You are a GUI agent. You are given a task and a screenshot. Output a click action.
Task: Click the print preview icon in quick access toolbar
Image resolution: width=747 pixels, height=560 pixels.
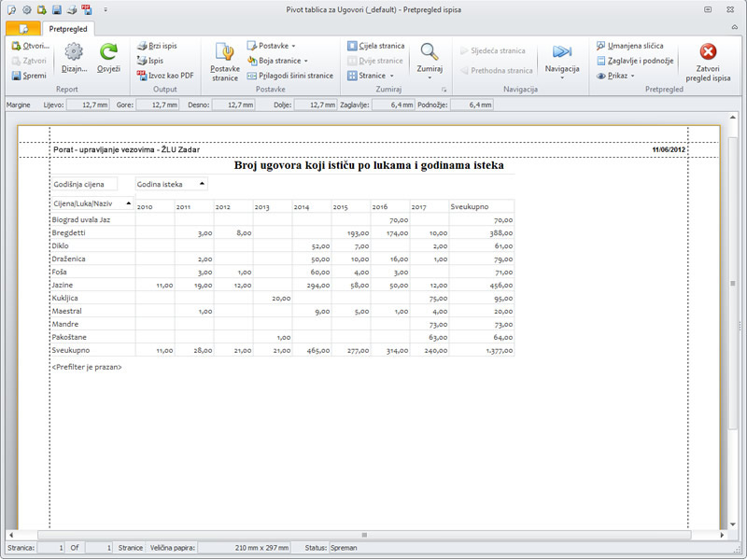click(x=11, y=9)
